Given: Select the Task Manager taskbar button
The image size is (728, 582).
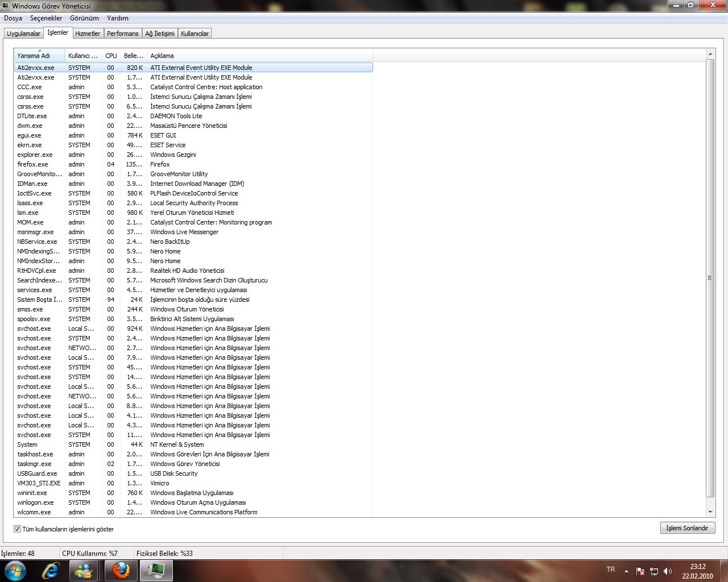Looking at the screenshot, I should [x=156, y=570].
